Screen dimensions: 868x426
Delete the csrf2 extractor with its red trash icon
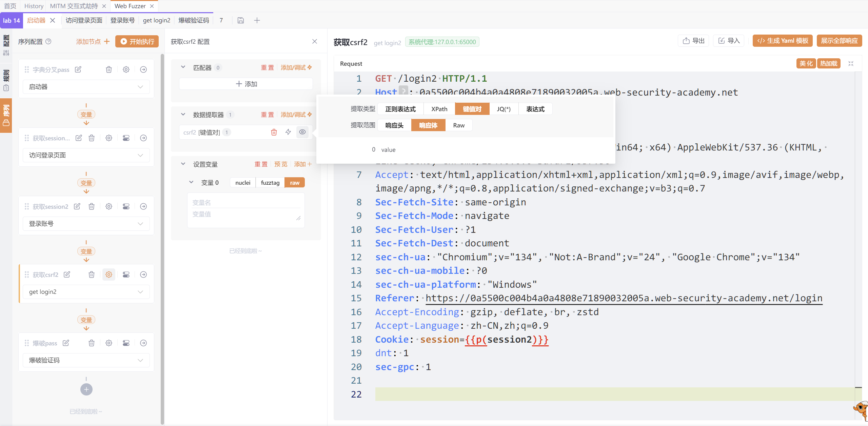274,132
